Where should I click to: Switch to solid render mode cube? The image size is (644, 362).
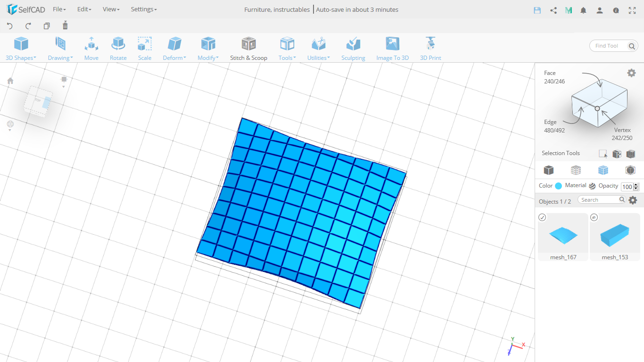click(548, 170)
